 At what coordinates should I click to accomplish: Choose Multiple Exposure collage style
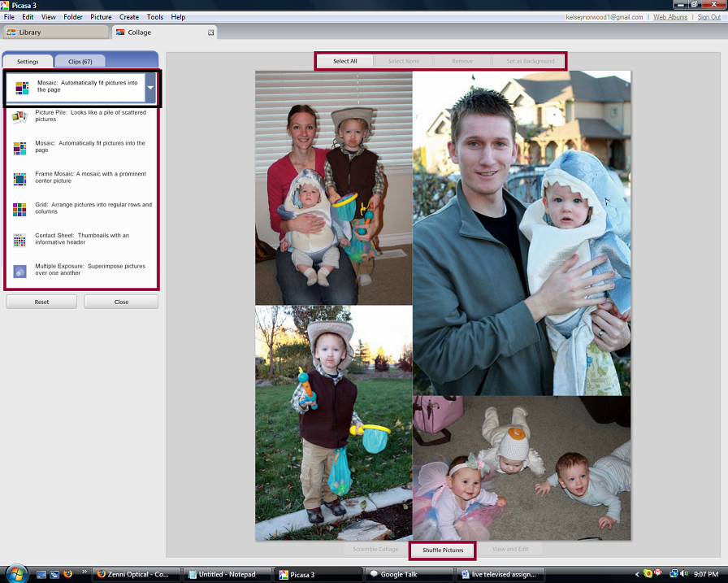pyautogui.click(x=82, y=269)
